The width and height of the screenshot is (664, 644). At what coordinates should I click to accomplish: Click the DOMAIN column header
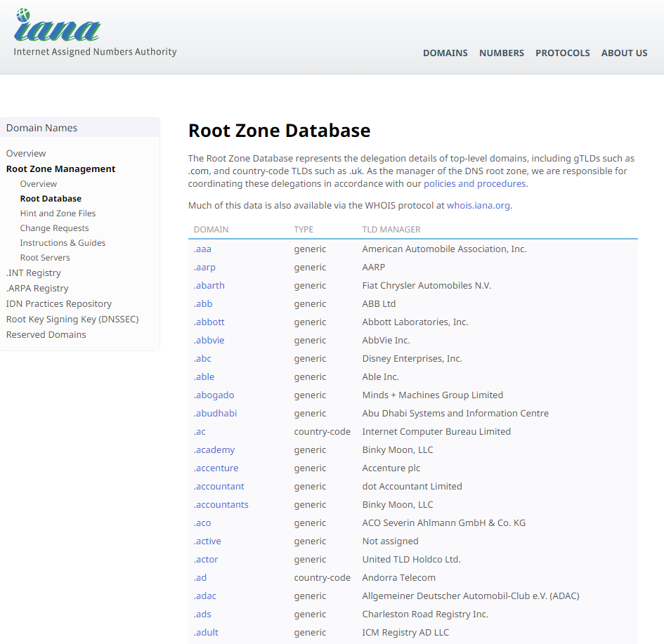tap(211, 230)
